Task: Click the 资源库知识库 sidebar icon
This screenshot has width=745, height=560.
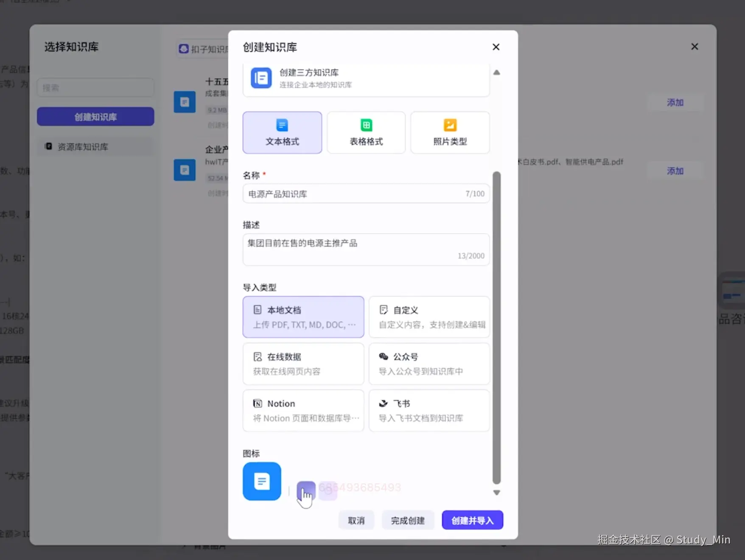Action: [x=49, y=146]
